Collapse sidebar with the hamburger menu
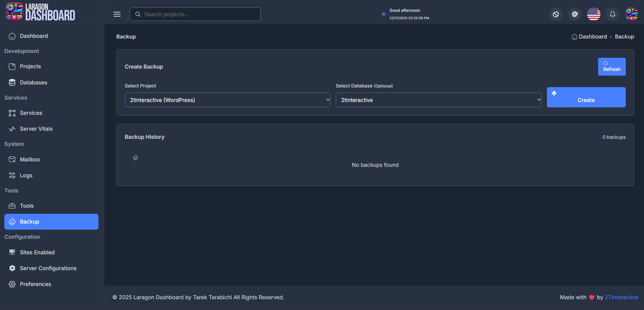 point(117,14)
